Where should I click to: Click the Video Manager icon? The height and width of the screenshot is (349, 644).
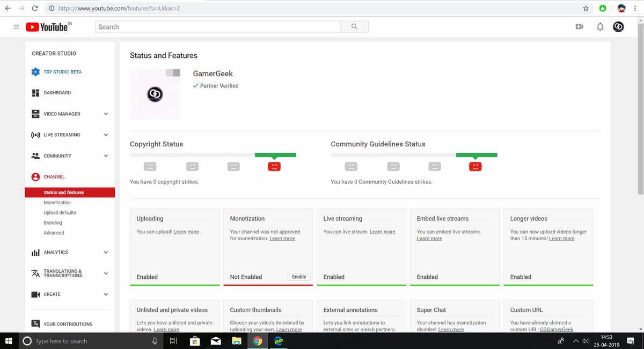(35, 114)
